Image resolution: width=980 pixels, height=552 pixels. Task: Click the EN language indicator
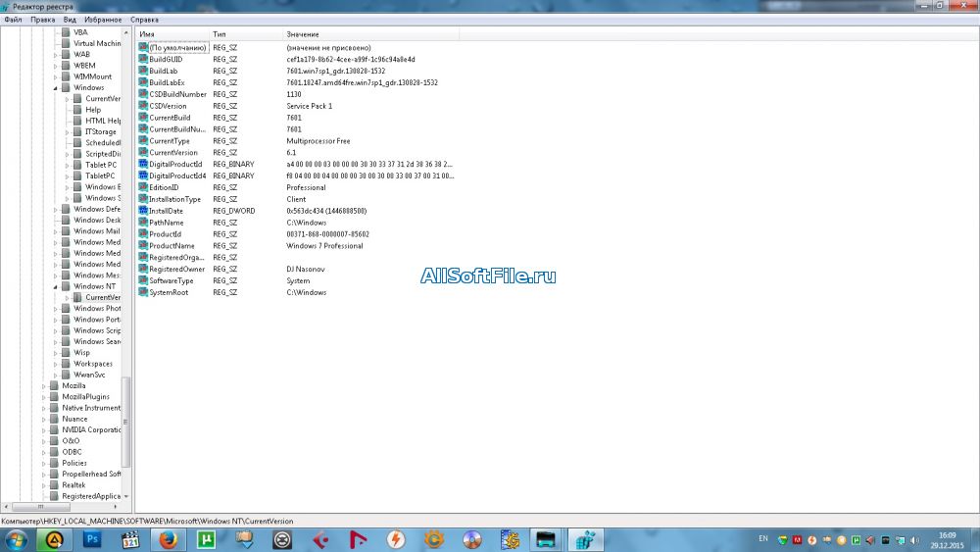[x=763, y=539]
